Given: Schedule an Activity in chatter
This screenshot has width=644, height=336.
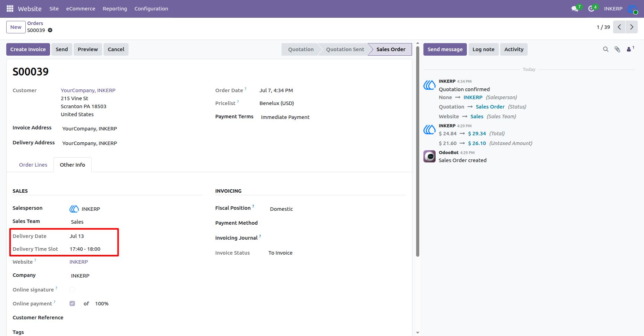Looking at the screenshot, I should 514,49.
